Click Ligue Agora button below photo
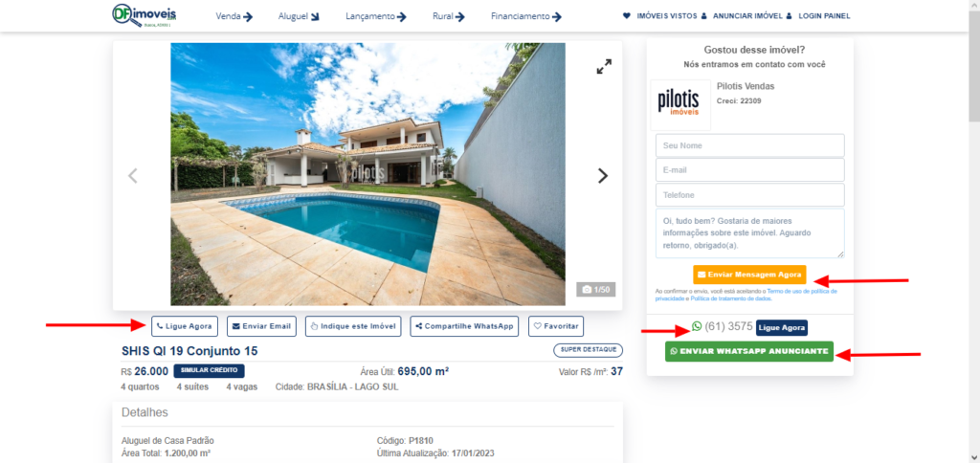The height and width of the screenshot is (463, 980). pos(185,326)
